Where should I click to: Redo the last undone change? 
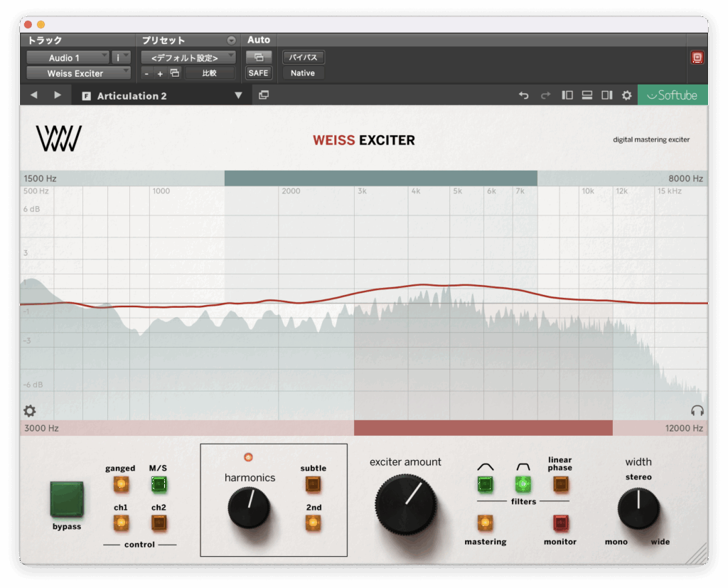point(545,95)
